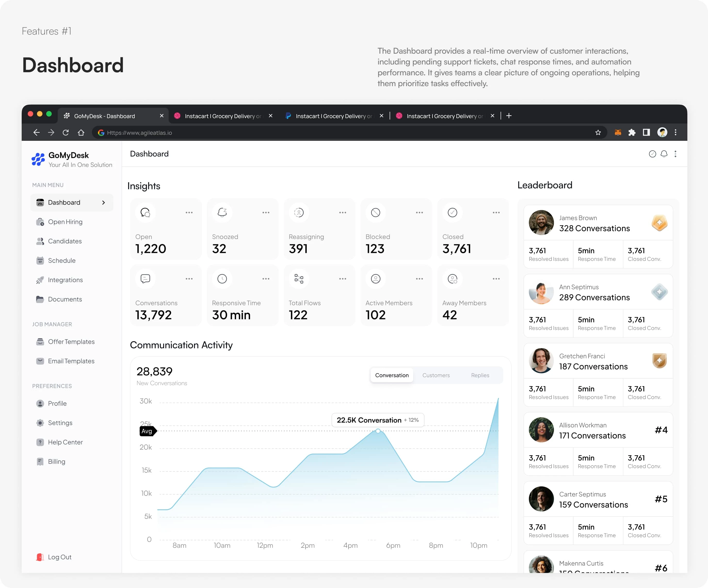Click the Active Members card icon
Screen dimensions: 708x588
[x=376, y=279]
